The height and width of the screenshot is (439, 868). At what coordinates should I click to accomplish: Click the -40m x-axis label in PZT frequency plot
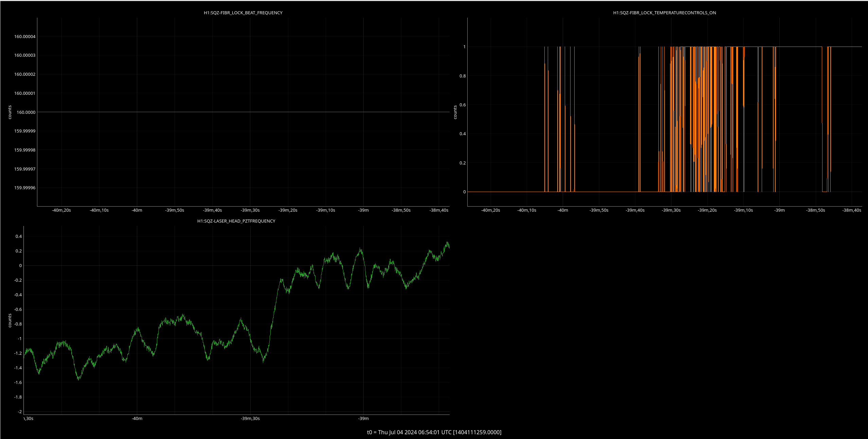(137, 418)
